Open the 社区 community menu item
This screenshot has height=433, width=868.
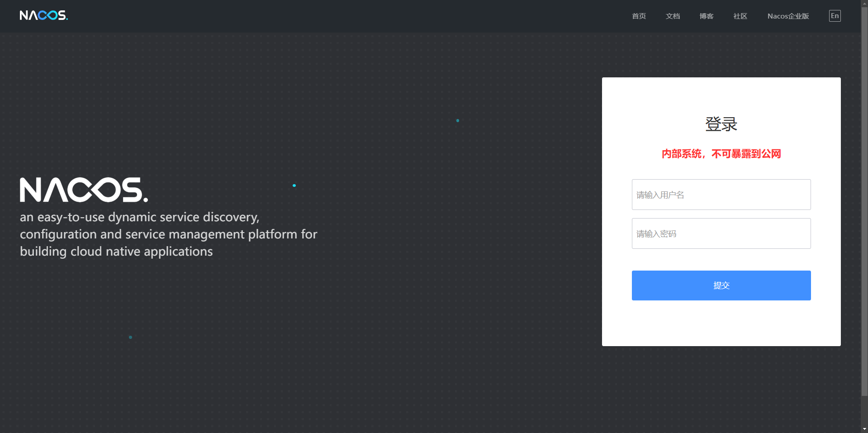(x=740, y=16)
